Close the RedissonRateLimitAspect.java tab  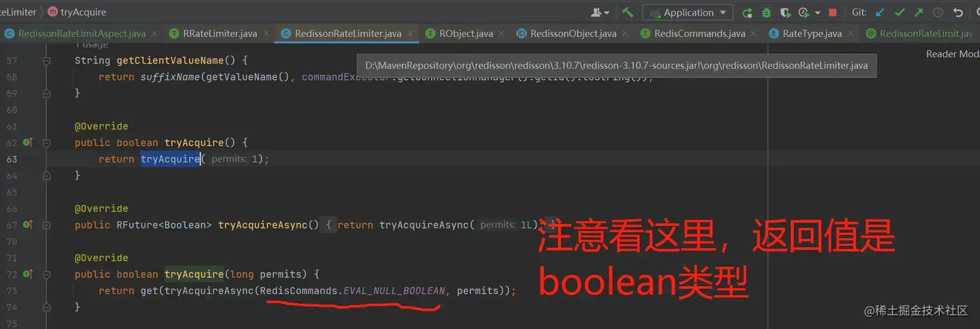pos(154,34)
